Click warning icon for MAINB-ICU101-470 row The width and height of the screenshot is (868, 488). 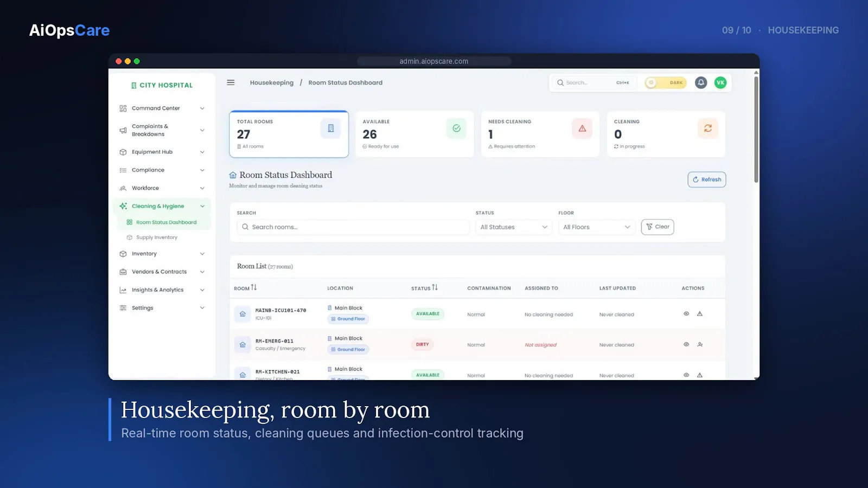700,314
